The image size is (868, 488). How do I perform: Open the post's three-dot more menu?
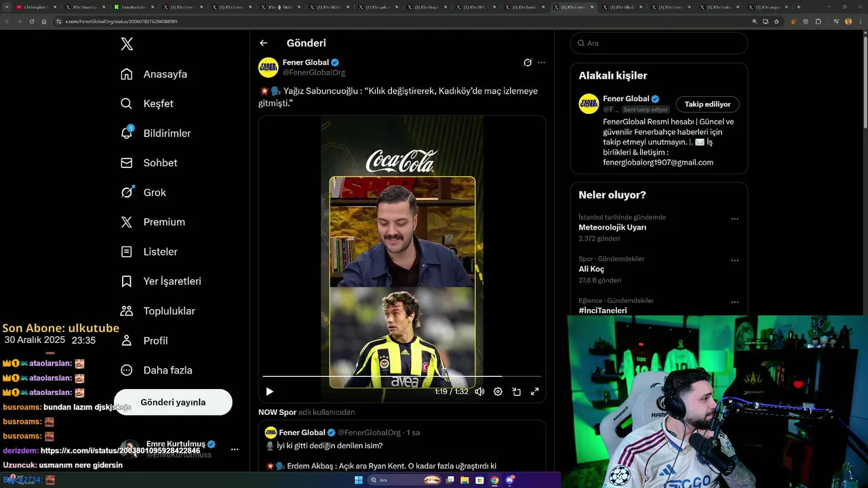click(541, 62)
